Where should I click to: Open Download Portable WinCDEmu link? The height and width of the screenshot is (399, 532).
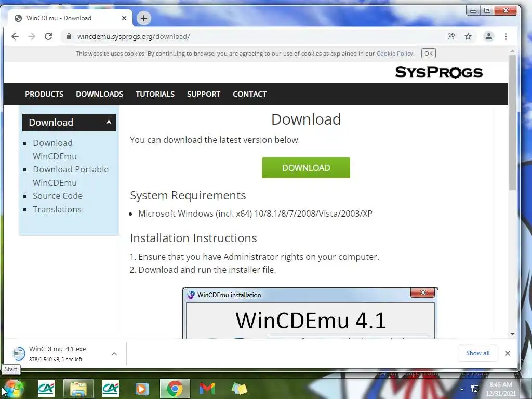pos(71,176)
